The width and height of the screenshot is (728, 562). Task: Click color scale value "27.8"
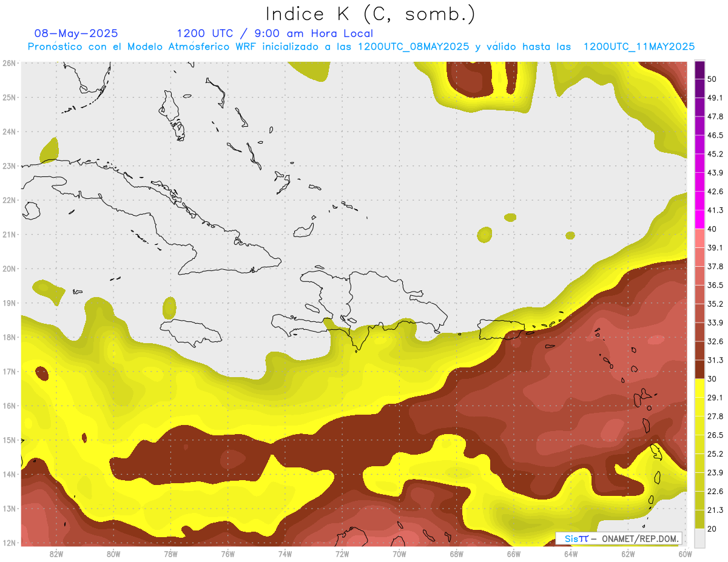click(x=715, y=416)
